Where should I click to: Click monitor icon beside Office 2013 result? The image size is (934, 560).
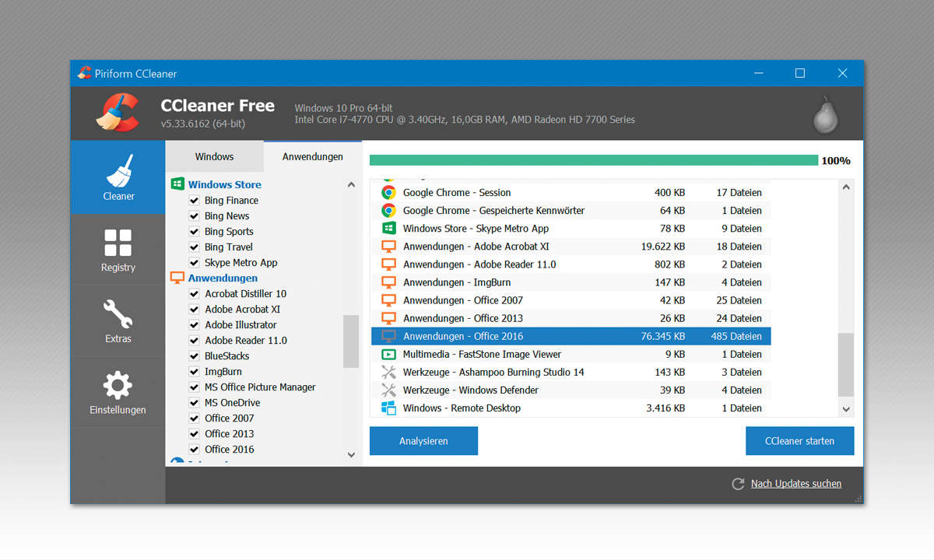tap(388, 318)
